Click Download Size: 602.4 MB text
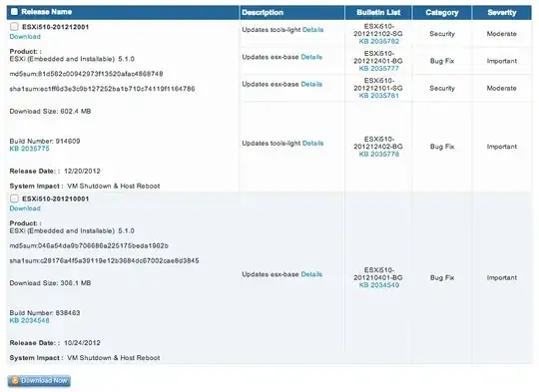Image resolution: width=539 pixels, height=392 pixels. point(50,111)
